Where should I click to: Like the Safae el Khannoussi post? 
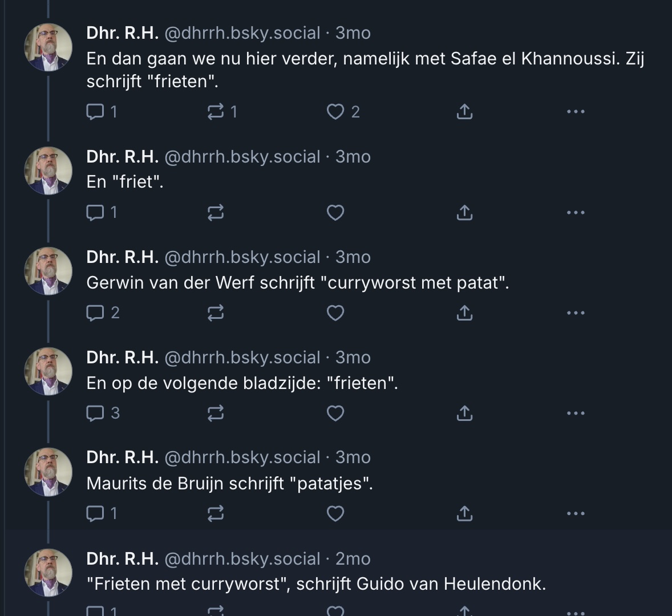coord(335,112)
